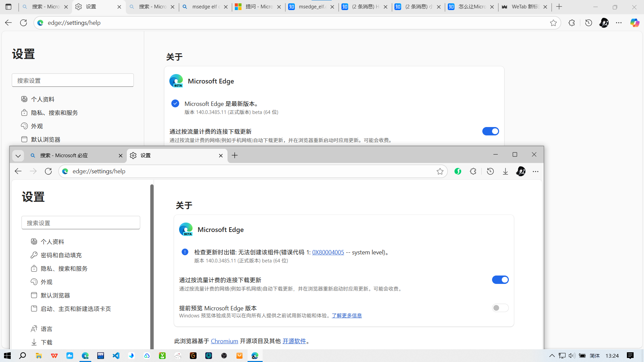Enable 提前预览 Microsoft Edge 版本

(500, 308)
